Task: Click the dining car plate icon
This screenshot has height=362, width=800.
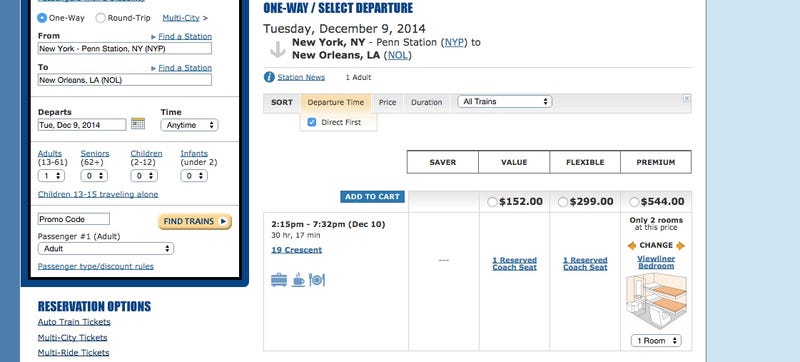Action: click(x=317, y=280)
